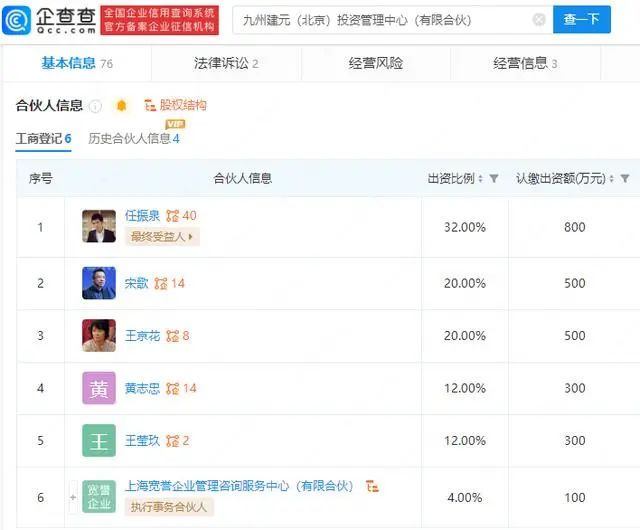
Task: Click the photo thumbnail of 王京花
Action: click(x=99, y=336)
